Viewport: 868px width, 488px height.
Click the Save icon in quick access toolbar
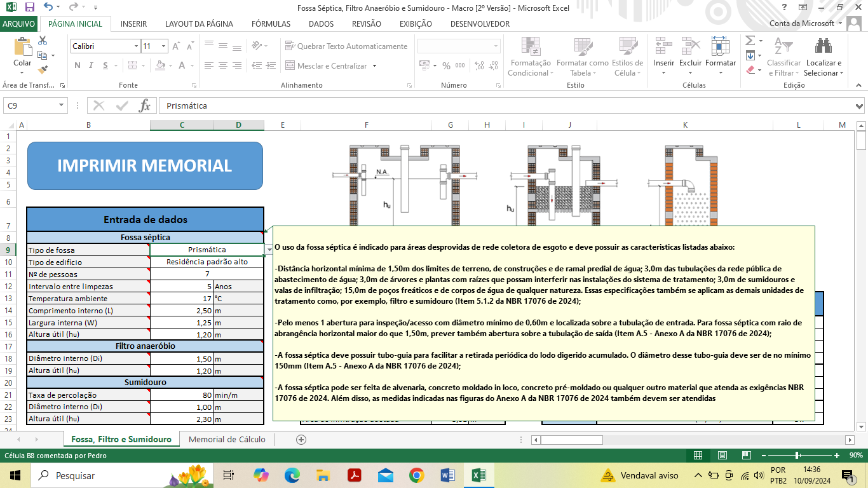29,8
